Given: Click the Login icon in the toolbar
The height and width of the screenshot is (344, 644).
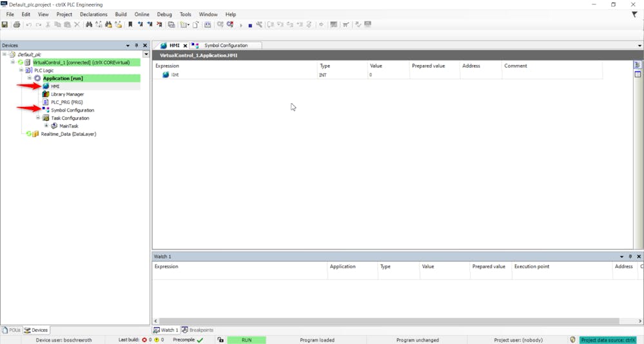Looking at the screenshot, I should tap(220, 24).
